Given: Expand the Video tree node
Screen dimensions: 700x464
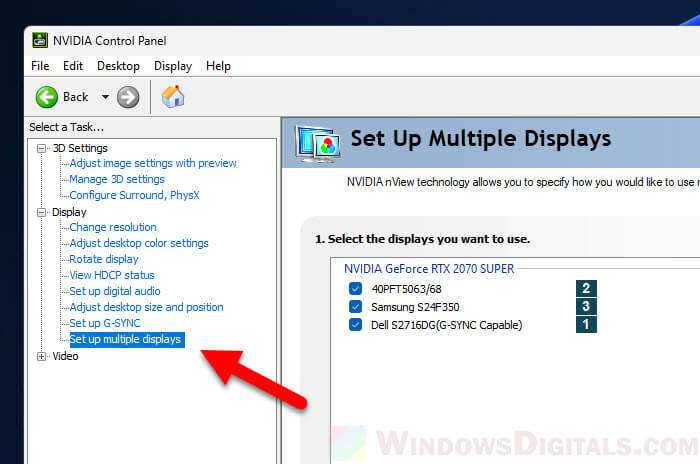Looking at the screenshot, I should tap(42, 356).
